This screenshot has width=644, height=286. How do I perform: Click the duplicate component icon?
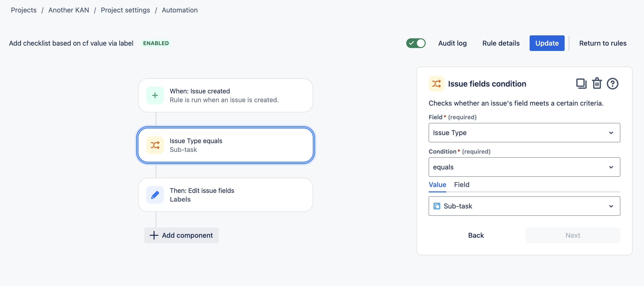pyautogui.click(x=581, y=84)
